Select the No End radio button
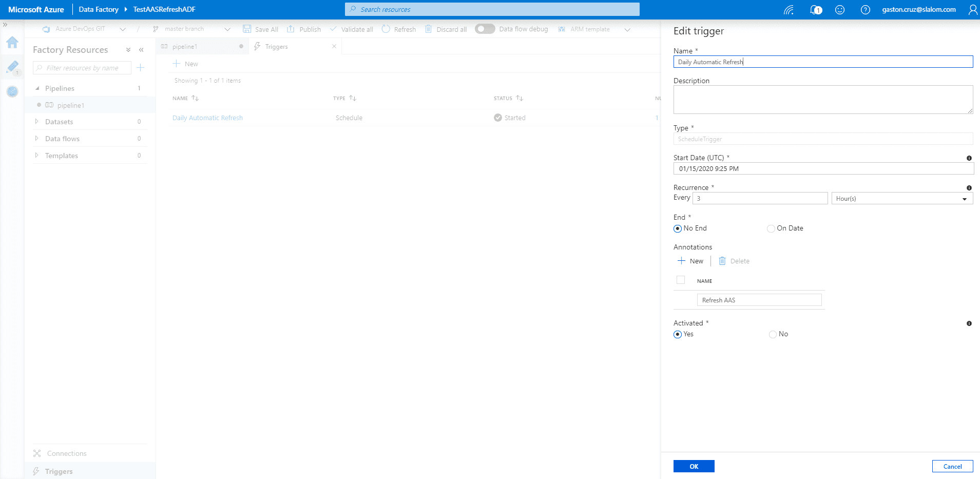The image size is (980, 479). coord(678,228)
